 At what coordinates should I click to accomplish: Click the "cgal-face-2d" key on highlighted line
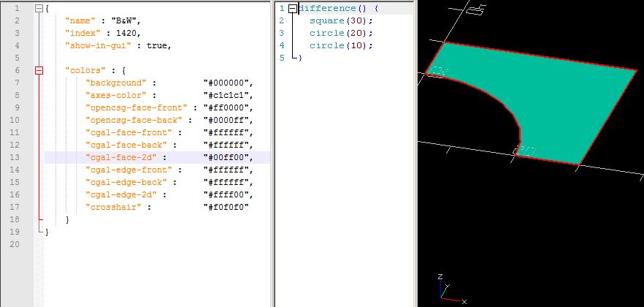coord(121,157)
